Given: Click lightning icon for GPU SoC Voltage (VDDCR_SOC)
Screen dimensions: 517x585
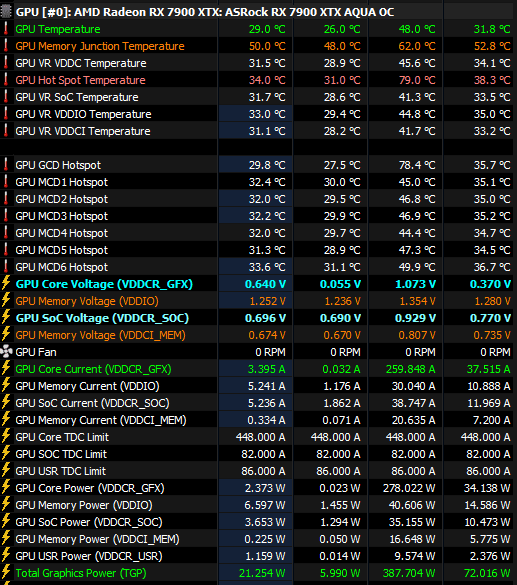Looking at the screenshot, I should pyautogui.click(x=6, y=317).
